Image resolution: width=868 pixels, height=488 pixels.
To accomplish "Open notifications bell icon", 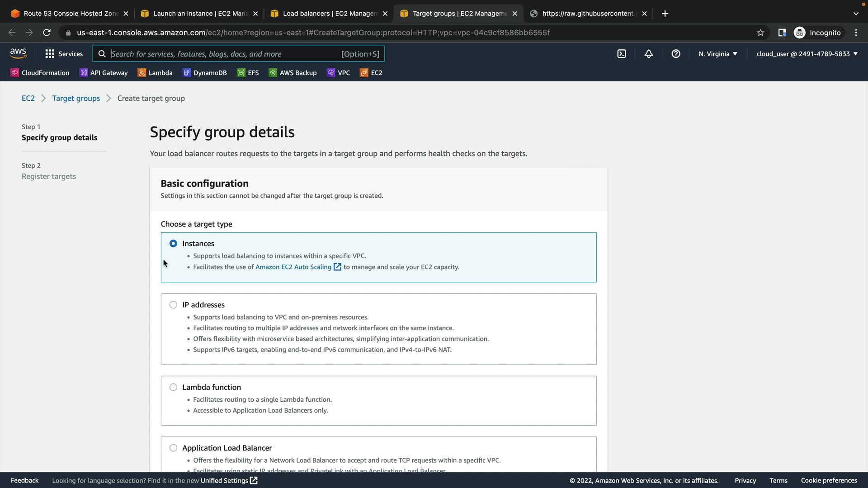I will point(649,54).
